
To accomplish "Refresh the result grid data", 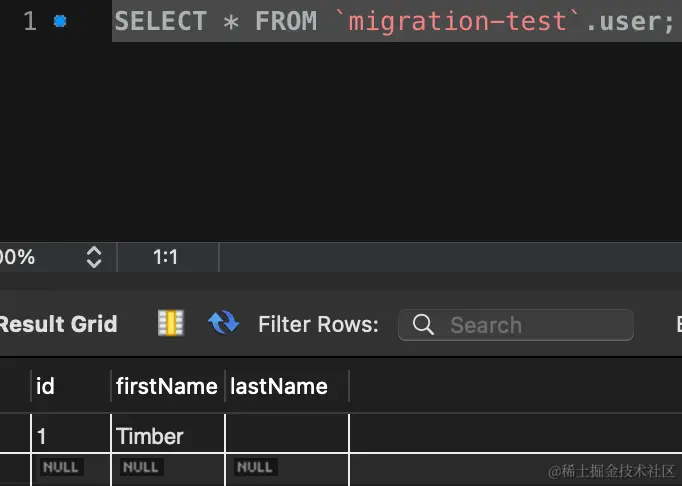I will (x=223, y=323).
